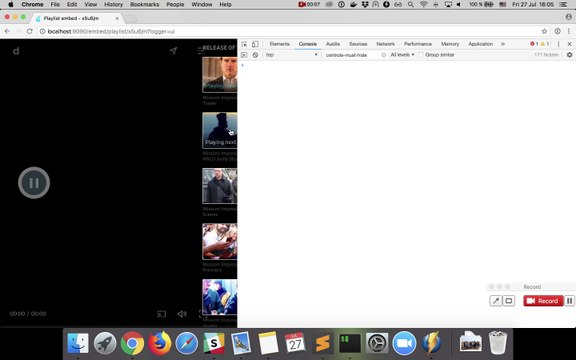
Task: Open the 'All levels' log level dropdown
Action: tap(402, 55)
